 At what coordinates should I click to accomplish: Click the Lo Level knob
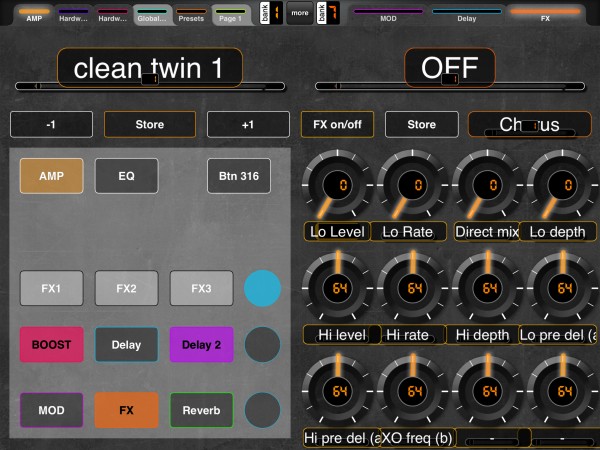338,185
